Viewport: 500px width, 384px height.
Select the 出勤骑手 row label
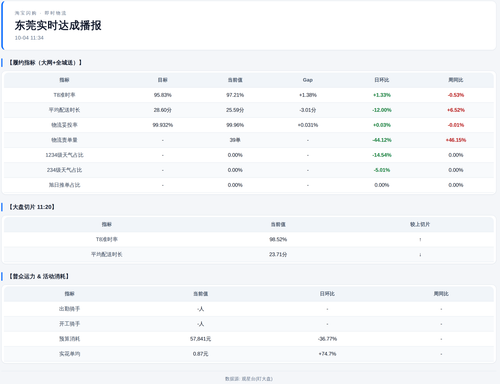point(69,309)
